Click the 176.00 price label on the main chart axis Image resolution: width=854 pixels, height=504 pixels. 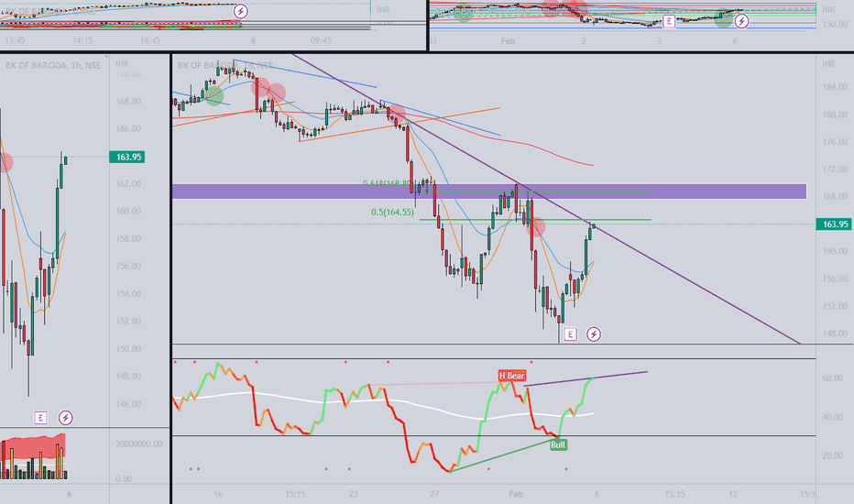[836, 142]
